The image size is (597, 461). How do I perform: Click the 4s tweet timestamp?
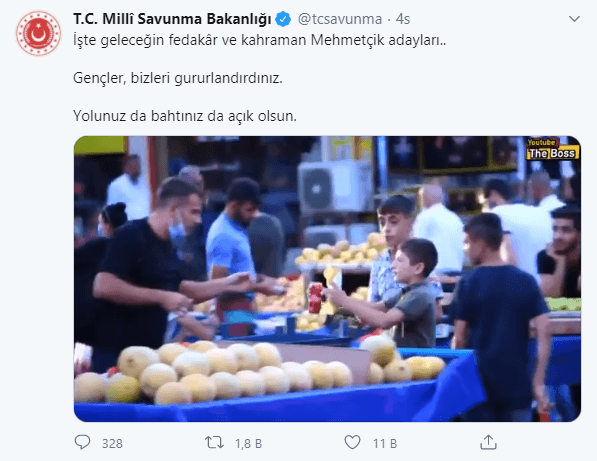pyautogui.click(x=403, y=19)
